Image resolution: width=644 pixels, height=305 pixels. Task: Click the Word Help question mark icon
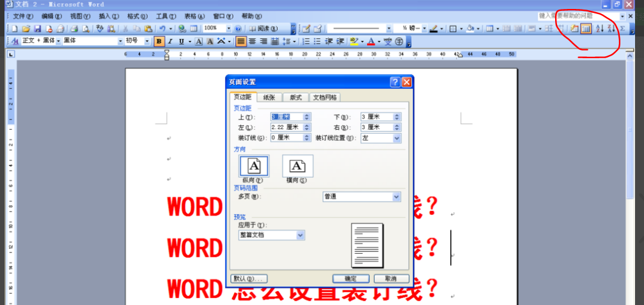point(238,29)
